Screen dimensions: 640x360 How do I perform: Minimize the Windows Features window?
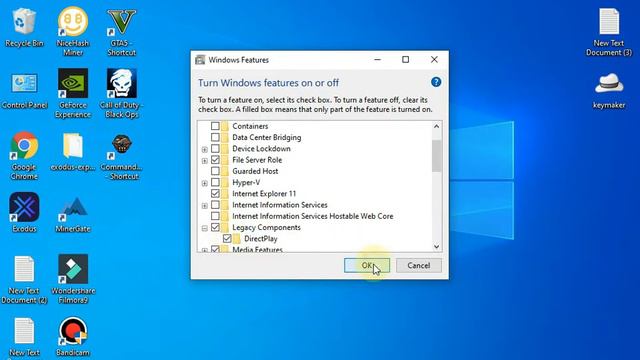tap(378, 60)
